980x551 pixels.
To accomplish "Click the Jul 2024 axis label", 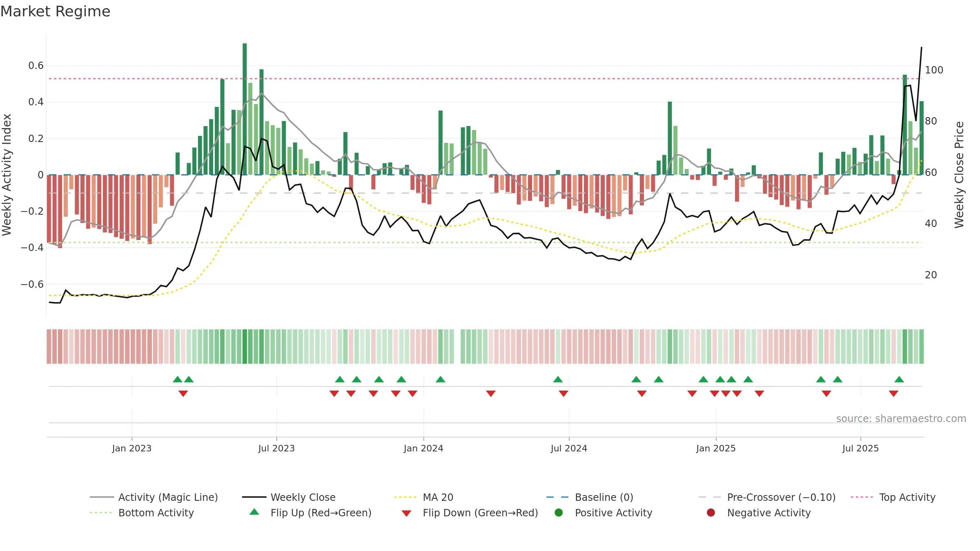I will [569, 448].
